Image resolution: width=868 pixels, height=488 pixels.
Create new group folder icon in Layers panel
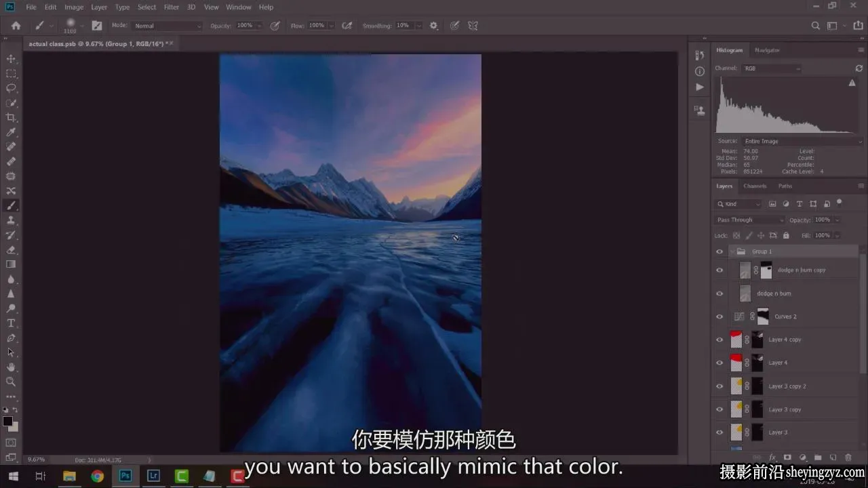(x=818, y=457)
